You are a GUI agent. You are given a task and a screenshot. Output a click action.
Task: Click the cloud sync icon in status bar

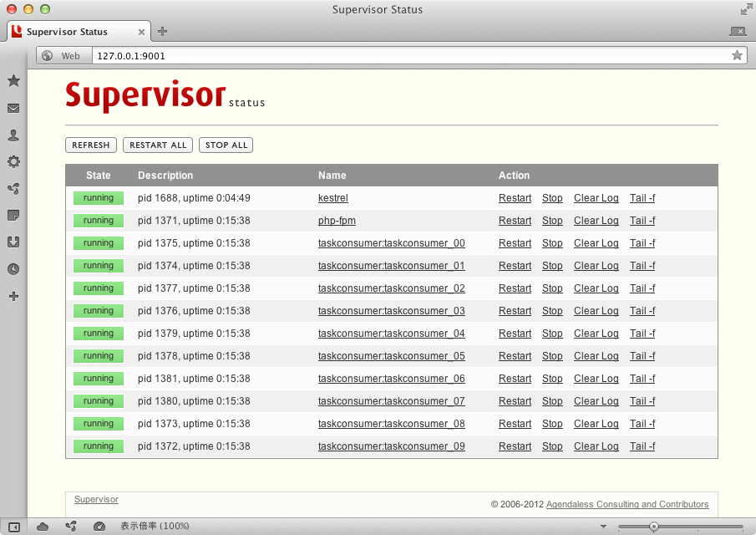43,527
